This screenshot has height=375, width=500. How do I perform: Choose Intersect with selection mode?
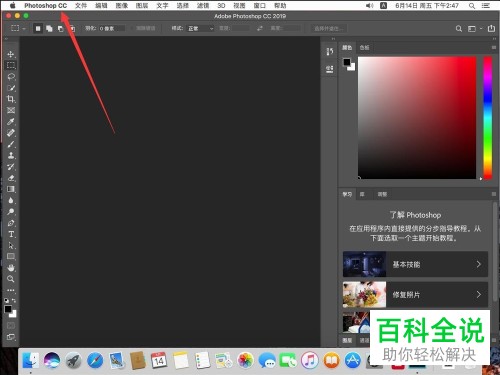coord(72,29)
